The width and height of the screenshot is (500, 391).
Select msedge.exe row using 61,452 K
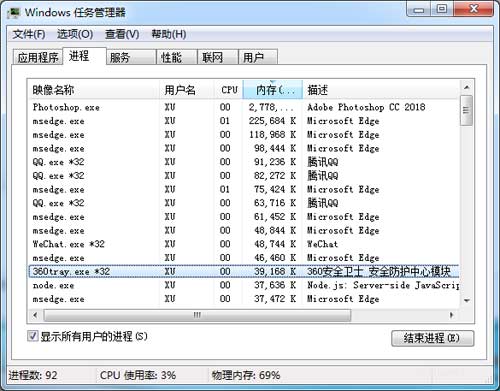[244, 217]
